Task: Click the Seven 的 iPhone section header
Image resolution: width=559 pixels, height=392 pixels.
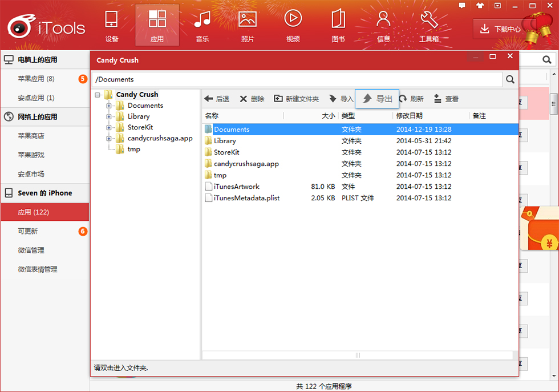Action: point(45,193)
